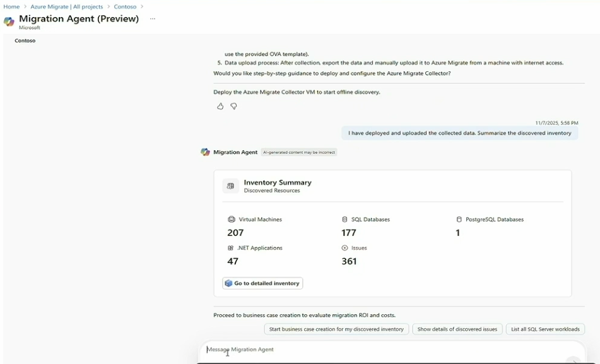Click the PostgreSQL Databases icon
600x364 pixels.
pos(459,220)
